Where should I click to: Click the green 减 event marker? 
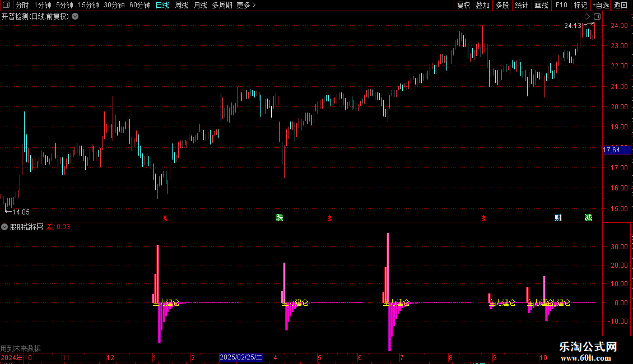(x=588, y=217)
